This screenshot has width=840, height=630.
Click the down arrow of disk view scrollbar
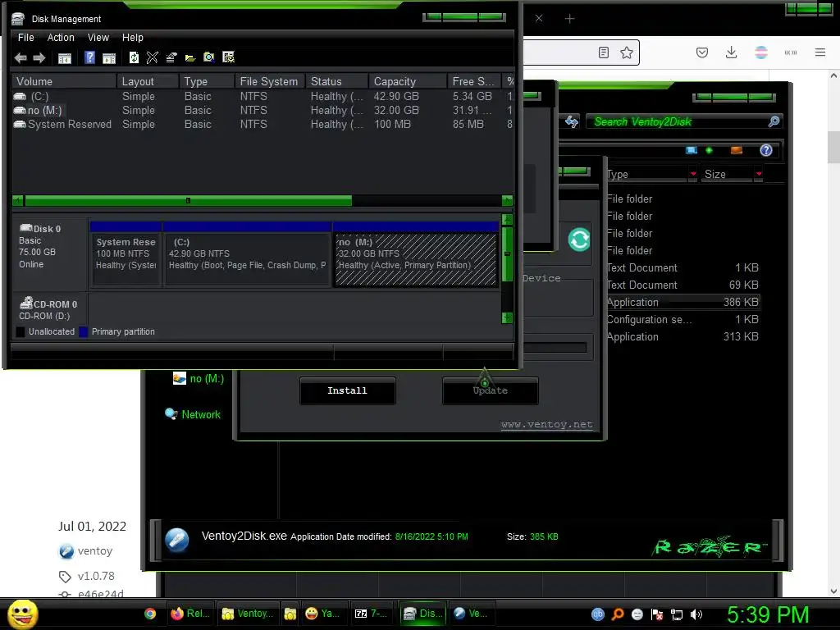pyautogui.click(x=507, y=317)
